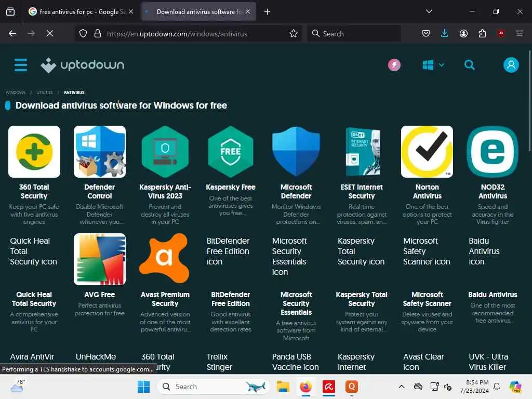Open the Avast Clear title link
This screenshot has width=532, height=399.
(423, 362)
